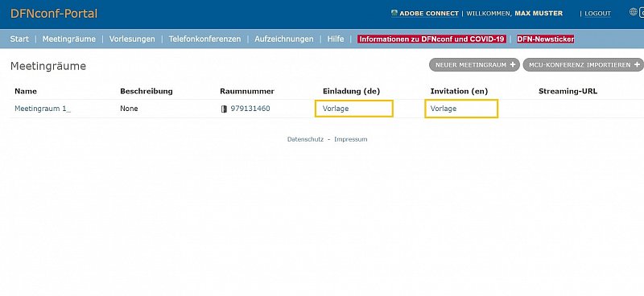Open Vorlage under Invitation (en)
The width and height of the screenshot is (644, 296).
click(444, 109)
